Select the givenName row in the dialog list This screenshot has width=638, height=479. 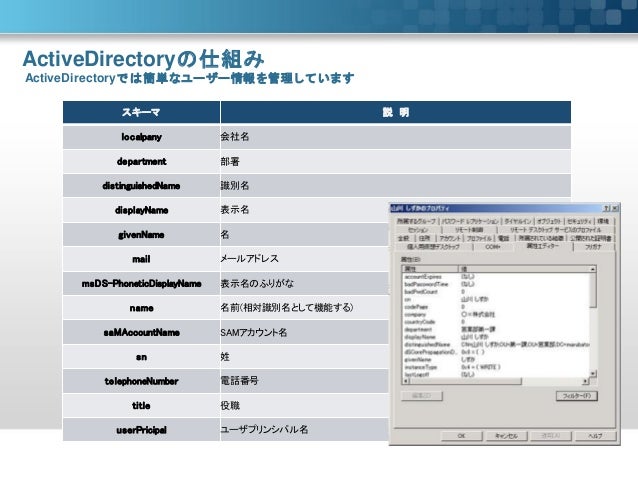(x=496, y=359)
